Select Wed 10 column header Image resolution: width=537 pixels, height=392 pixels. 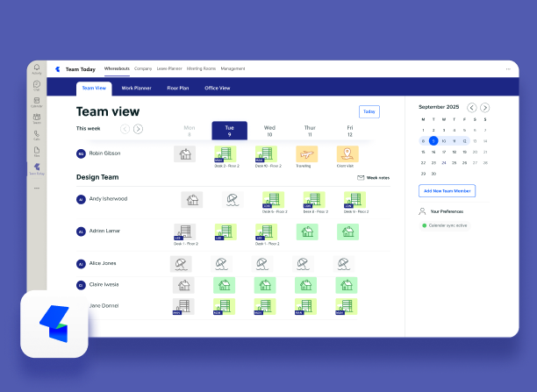pos(269,131)
